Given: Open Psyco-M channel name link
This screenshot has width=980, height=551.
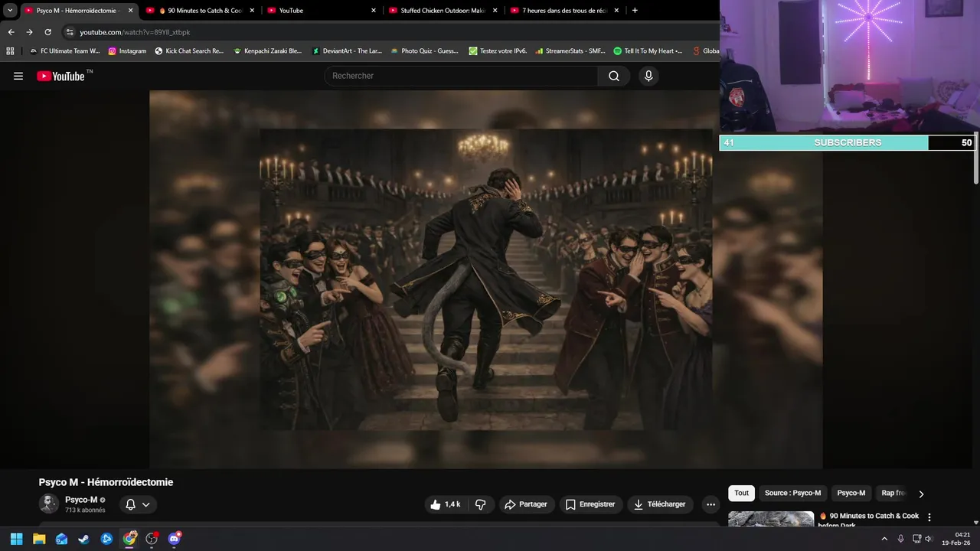Looking at the screenshot, I should point(81,500).
